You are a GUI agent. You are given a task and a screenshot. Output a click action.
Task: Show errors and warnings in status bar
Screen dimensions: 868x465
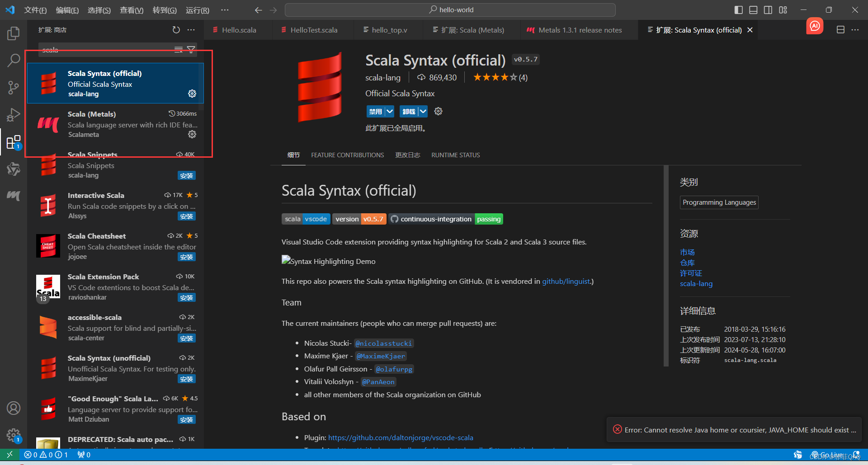point(46,455)
